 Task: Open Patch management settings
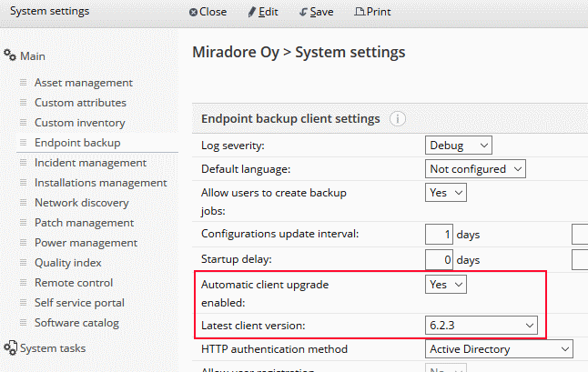point(84,223)
